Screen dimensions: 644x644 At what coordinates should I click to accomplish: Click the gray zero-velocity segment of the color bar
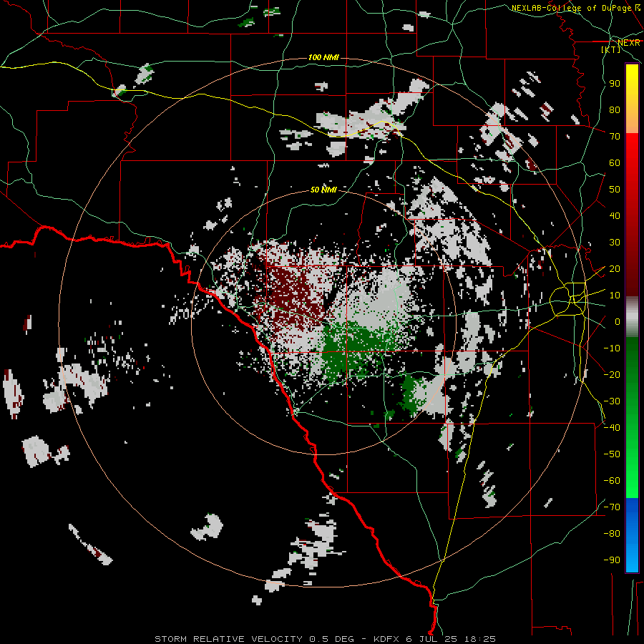point(632,317)
